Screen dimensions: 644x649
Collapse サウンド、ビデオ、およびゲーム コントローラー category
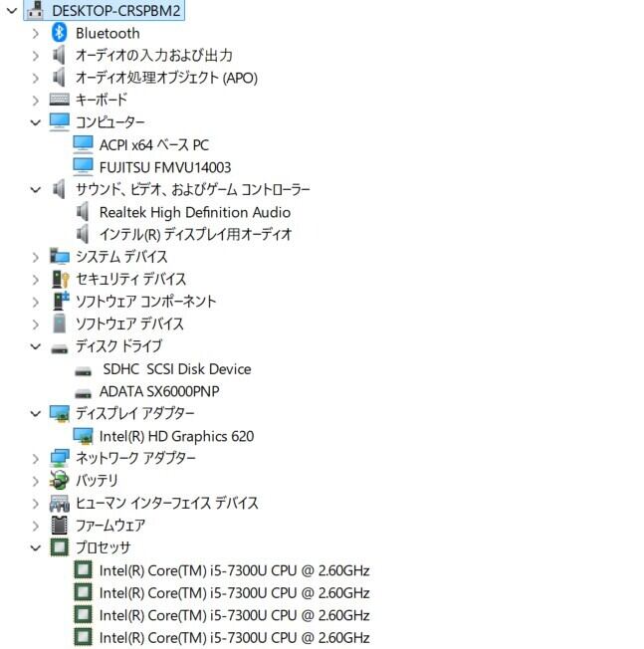pyautogui.click(x=36, y=190)
